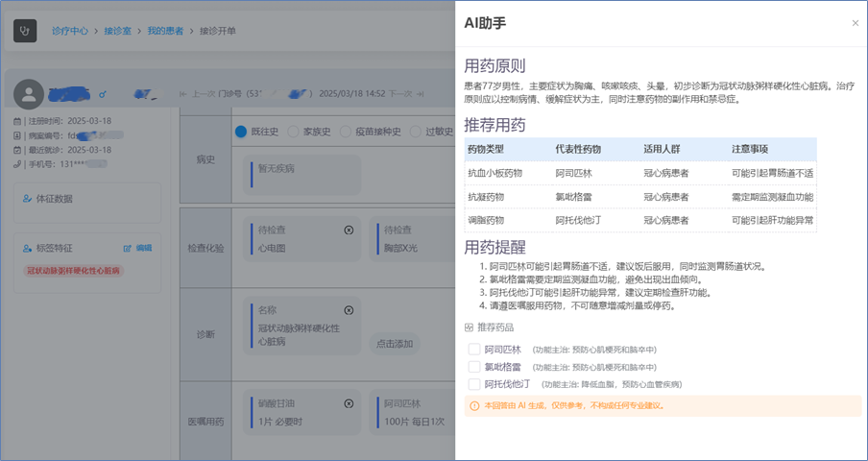Click the patient avatar icon

tap(30, 94)
